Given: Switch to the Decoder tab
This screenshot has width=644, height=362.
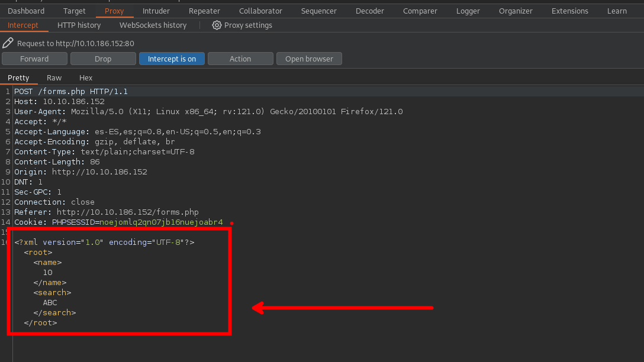Looking at the screenshot, I should (370, 11).
